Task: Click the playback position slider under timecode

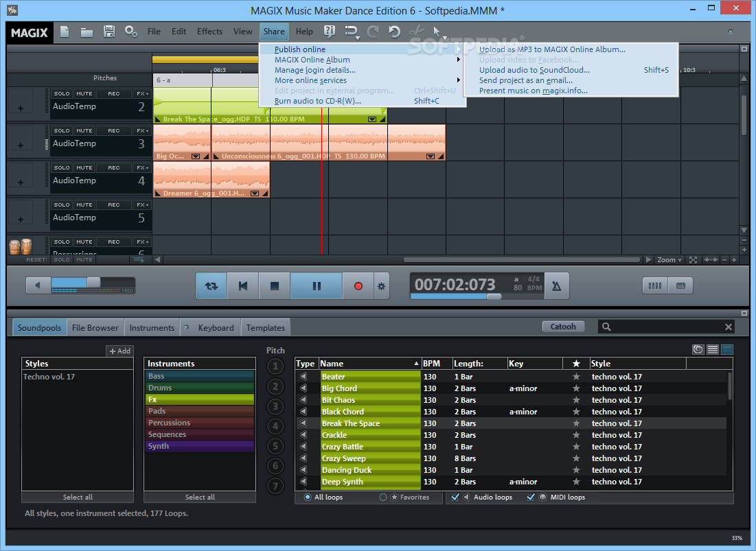Action: coord(494,296)
